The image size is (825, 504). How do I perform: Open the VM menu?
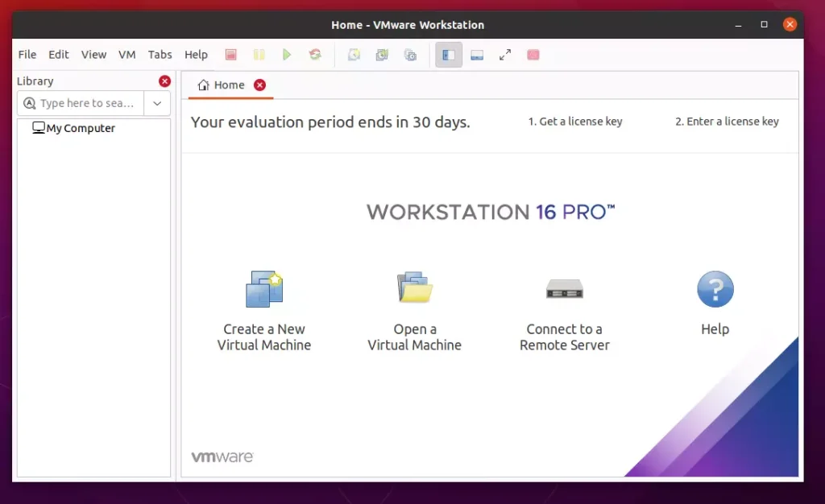[126, 55]
